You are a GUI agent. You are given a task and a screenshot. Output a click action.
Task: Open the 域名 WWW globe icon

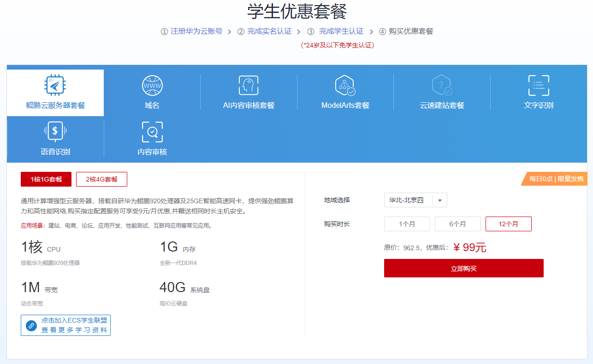(x=152, y=85)
